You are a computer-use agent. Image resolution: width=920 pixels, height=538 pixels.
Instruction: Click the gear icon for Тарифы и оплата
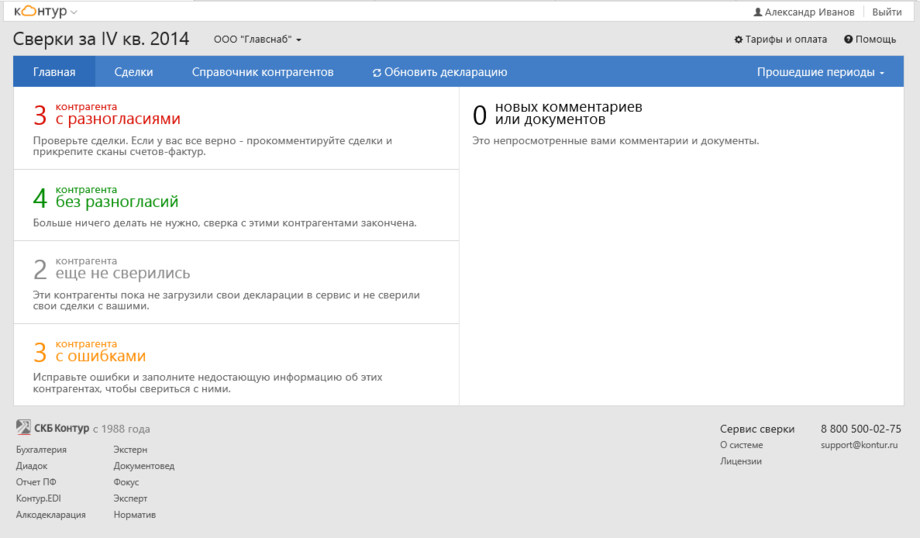pyautogui.click(x=738, y=39)
